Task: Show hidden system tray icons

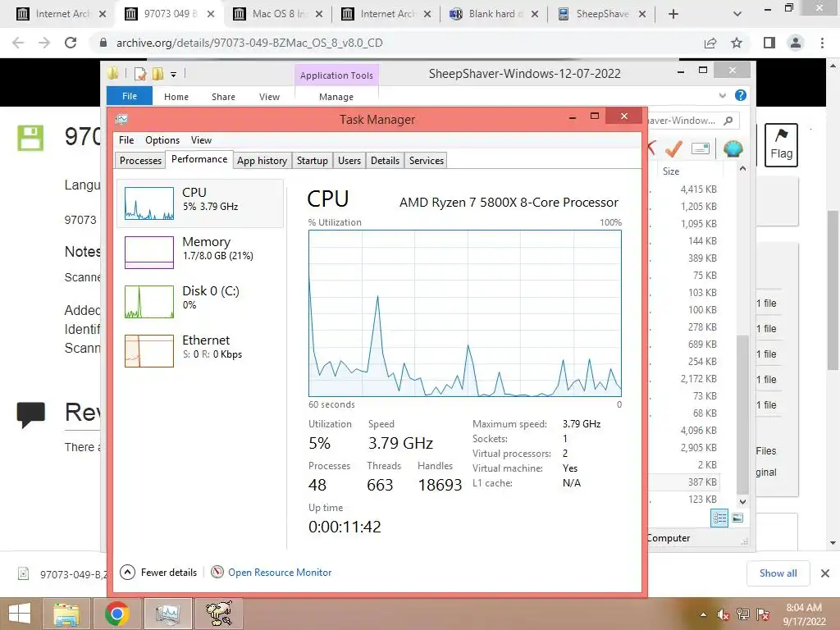Action: (703, 615)
